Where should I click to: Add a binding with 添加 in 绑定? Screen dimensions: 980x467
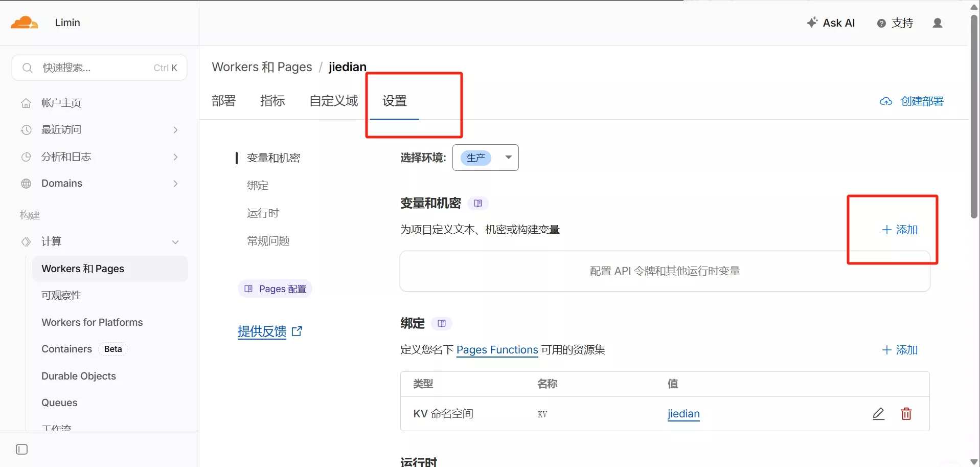tap(900, 350)
